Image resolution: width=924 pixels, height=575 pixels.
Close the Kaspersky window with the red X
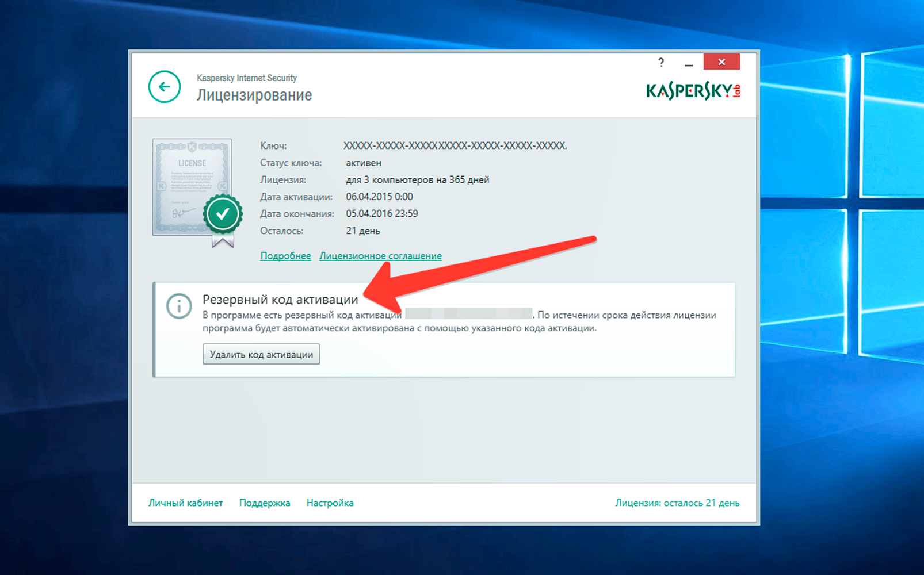coord(721,62)
